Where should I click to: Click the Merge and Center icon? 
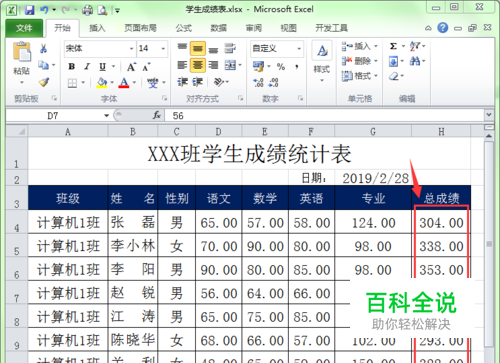pos(230,65)
